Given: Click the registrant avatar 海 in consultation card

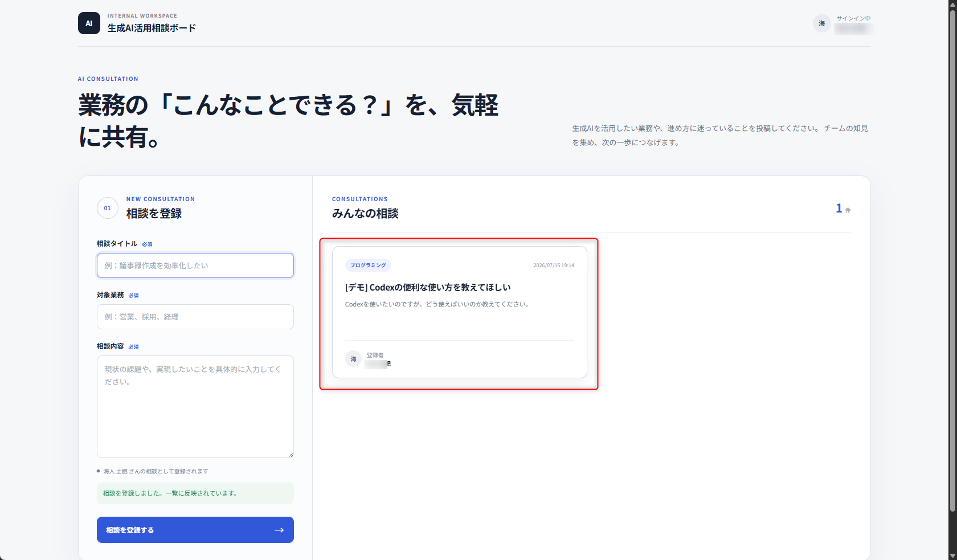Looking at the screenshot, I should (x=353, y=359).
